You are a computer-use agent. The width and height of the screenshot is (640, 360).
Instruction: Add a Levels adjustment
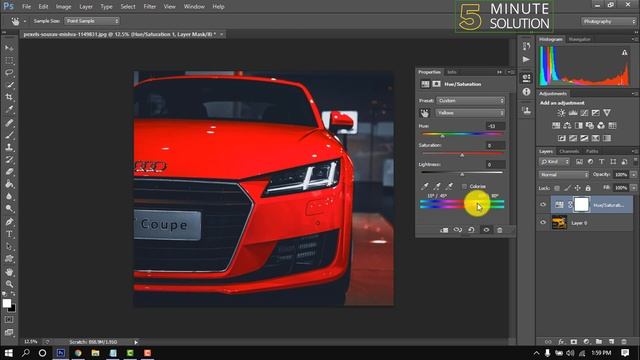click(573, 113)
